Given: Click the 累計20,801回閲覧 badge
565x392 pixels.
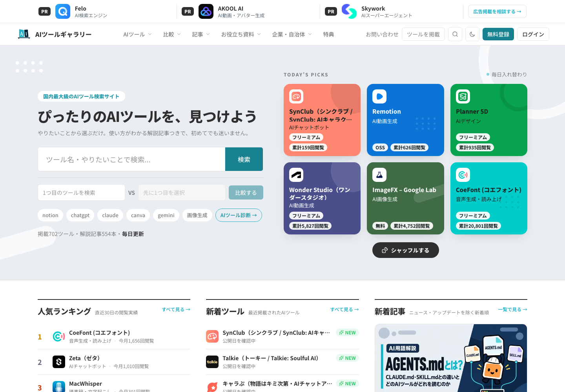Looking at the screenshot, I should [478, 226].
